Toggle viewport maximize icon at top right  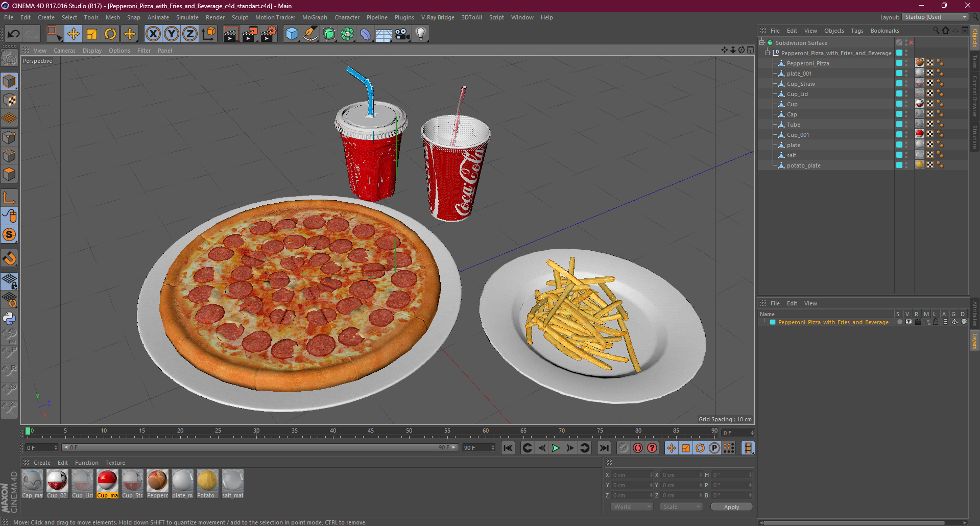click(750, 50)
